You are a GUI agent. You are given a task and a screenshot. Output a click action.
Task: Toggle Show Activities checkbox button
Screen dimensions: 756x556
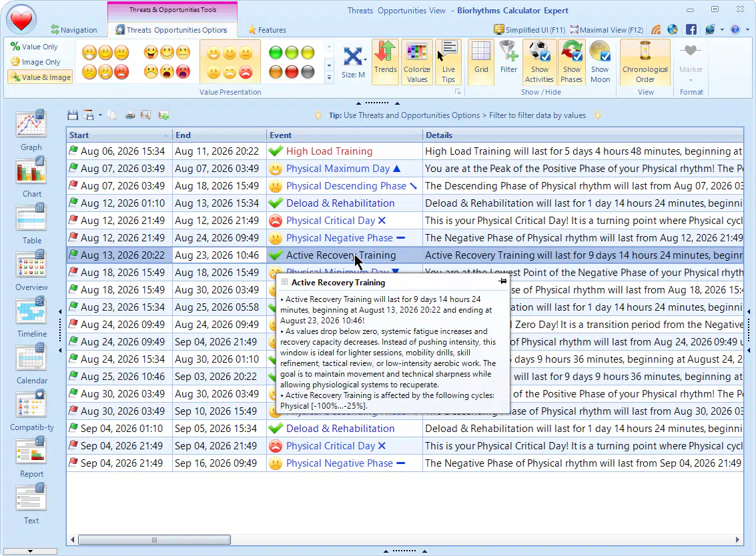pos(539,62)
